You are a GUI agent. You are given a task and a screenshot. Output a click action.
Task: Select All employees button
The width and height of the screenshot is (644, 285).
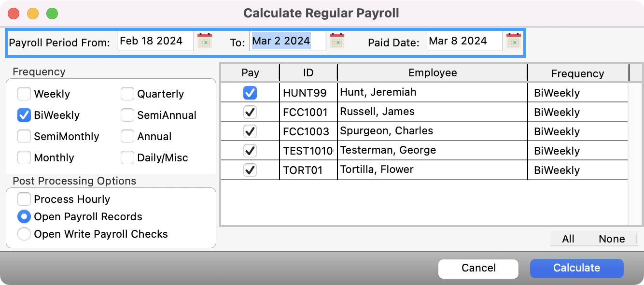click(x=568, y=239)
